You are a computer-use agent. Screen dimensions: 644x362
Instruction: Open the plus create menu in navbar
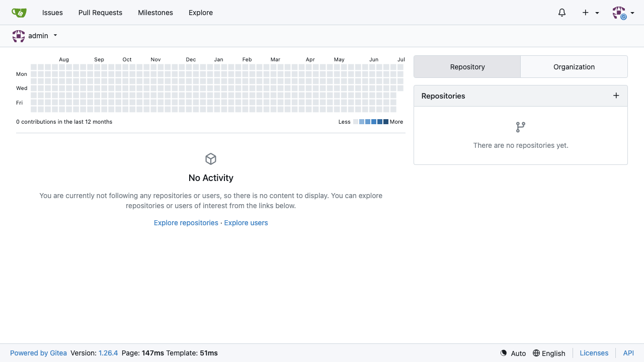pyautogui.click(x=591, y=13)
